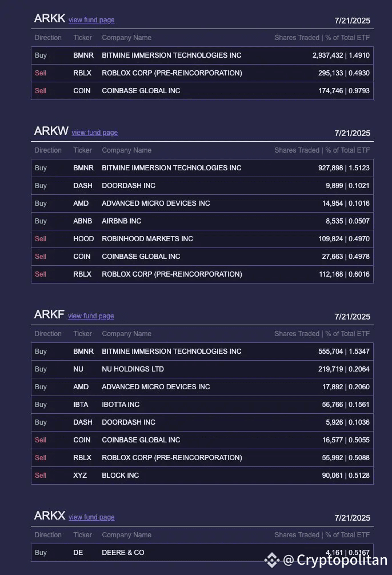Click ARKK Direction column header

pos(48,37)
